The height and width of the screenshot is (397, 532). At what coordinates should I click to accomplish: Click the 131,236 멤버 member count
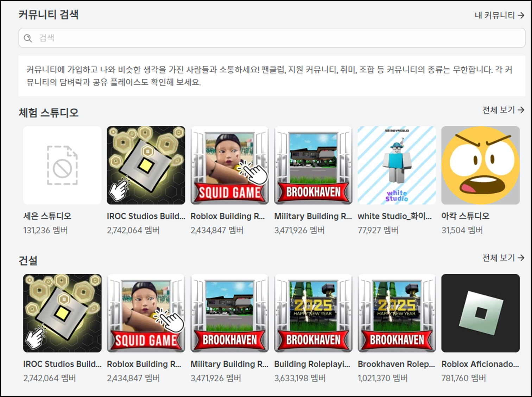[45, 230]
